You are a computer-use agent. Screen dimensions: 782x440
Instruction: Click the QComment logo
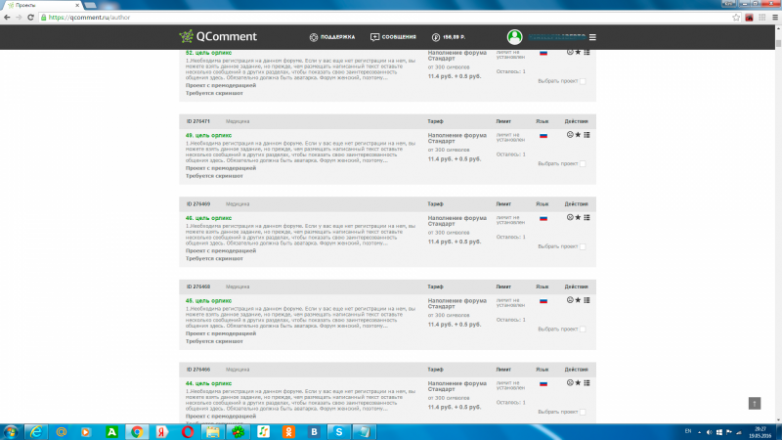click(x=218, y=36)
